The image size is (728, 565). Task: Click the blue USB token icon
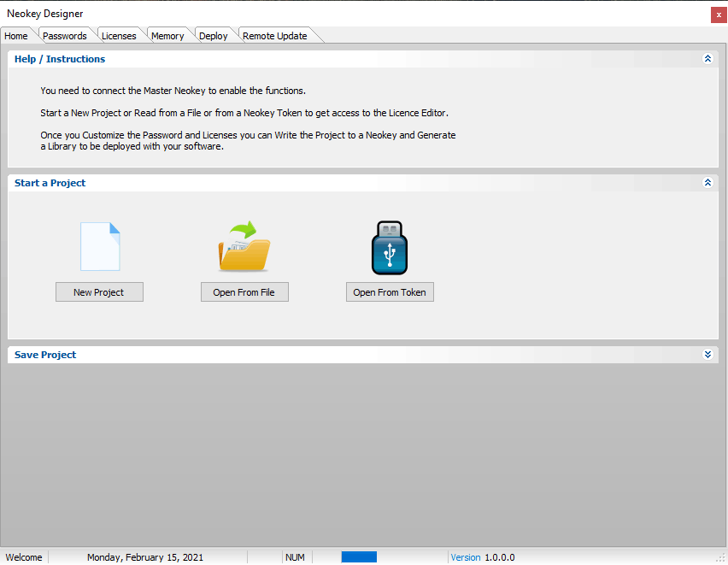tap(390, 247)
